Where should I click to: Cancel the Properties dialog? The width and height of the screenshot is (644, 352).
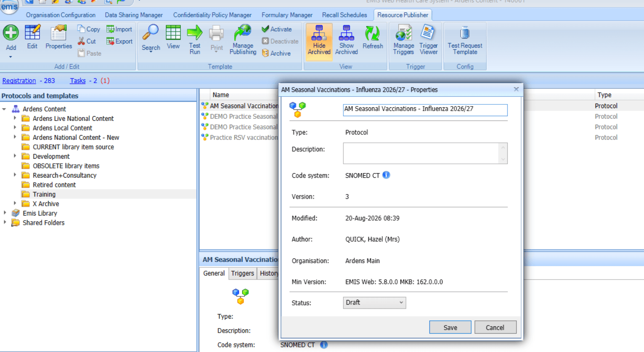click(x=495, y=327)
